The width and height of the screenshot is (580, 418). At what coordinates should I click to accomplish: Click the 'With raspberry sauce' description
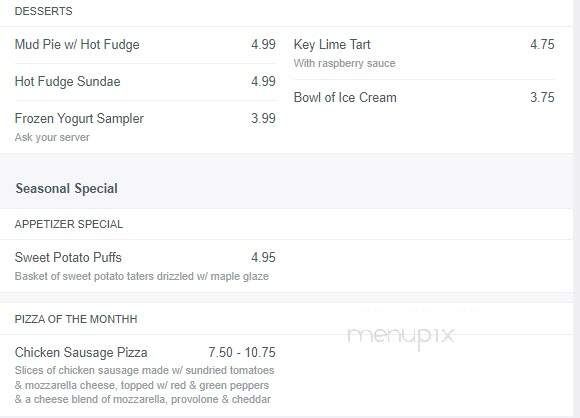(344, 63)
